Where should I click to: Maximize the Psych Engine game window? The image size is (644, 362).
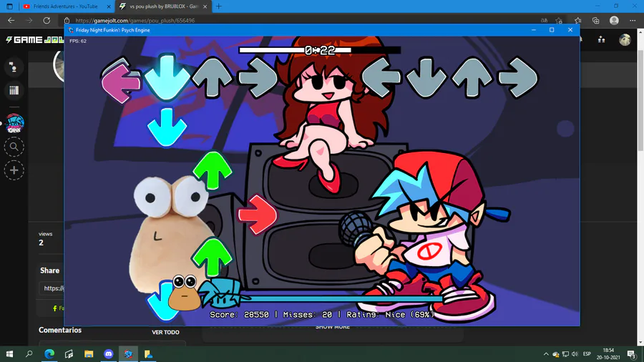552,30
